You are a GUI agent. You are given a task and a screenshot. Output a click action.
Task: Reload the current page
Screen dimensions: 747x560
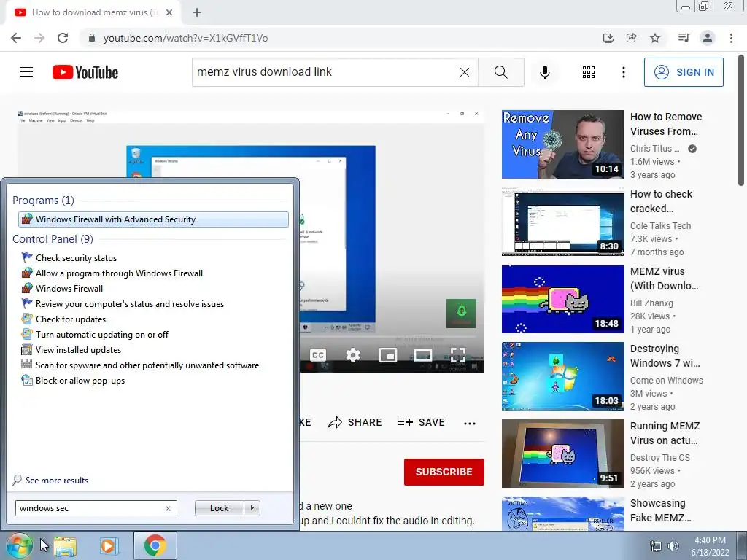pyautogui.click(x=63, y=38)
